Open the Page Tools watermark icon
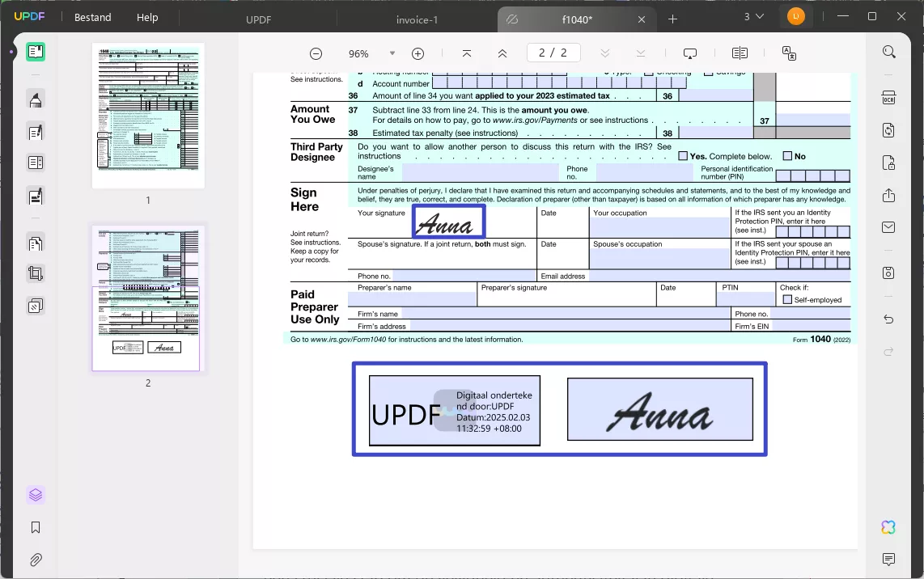Image resolution: width=924 pixels, height=579 pixels. click(36, 306)
